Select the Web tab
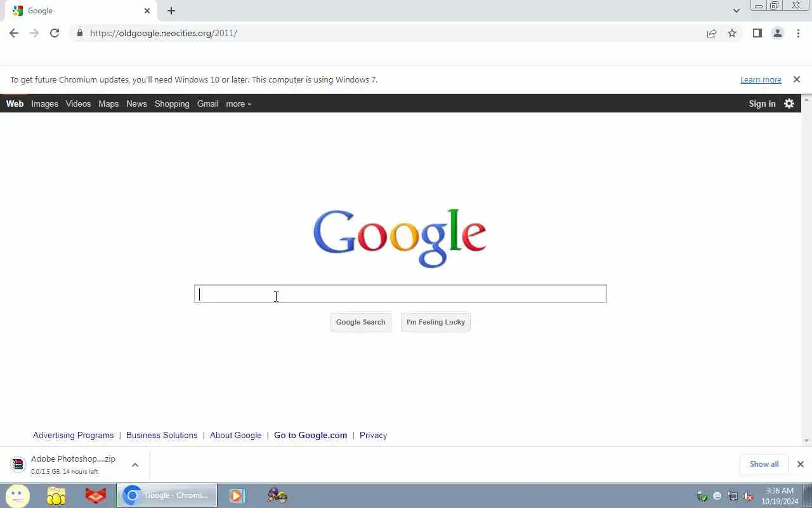 click(15, 104)
